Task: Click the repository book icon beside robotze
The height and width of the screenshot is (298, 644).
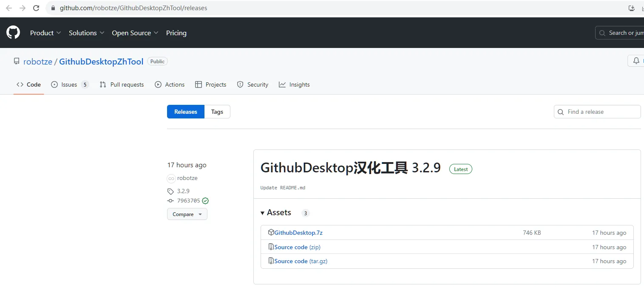Action: tap(17, 62)
